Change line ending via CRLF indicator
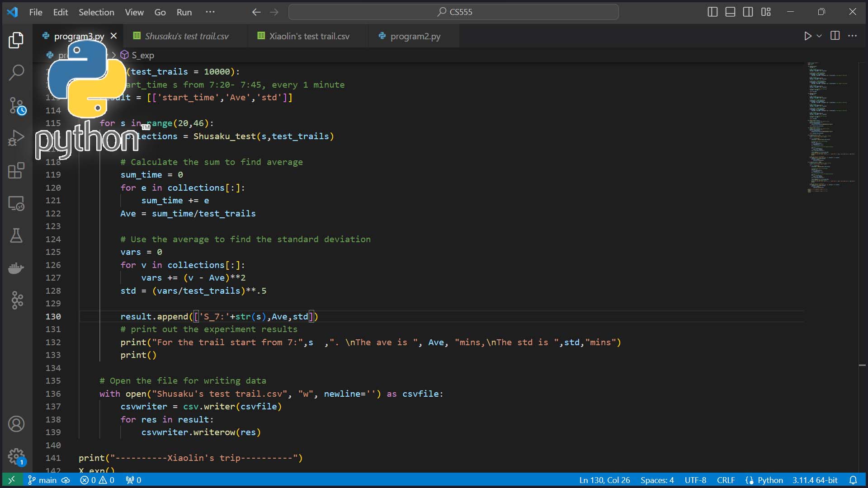Viewport: 868px width, 488px height. 726,480
